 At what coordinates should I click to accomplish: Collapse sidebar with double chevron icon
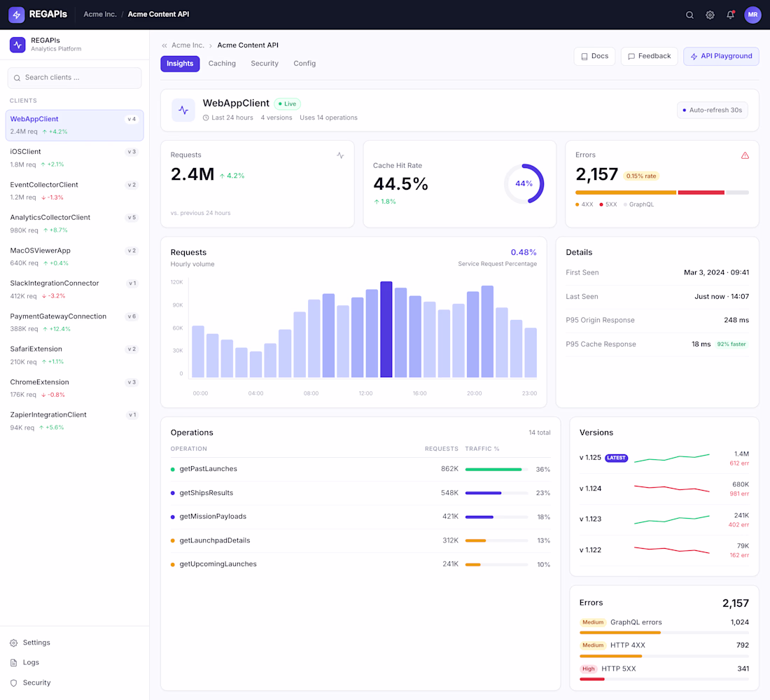tap(164, 45)
